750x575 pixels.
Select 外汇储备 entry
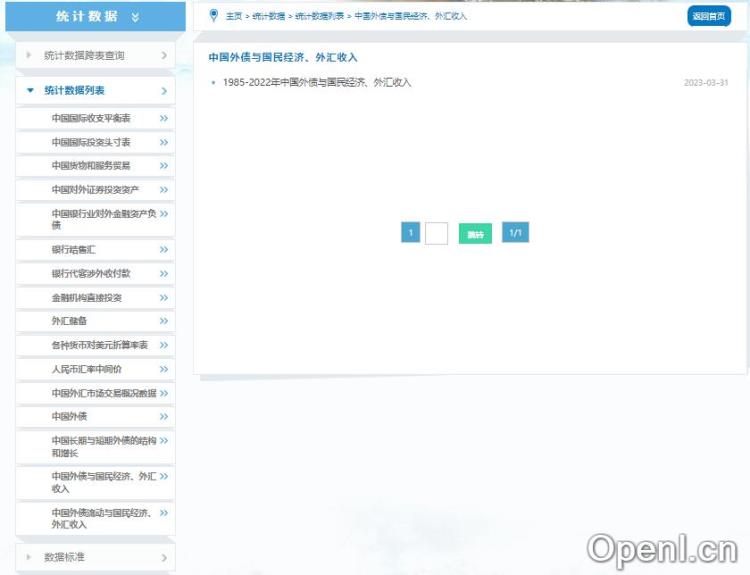[x=95, y=321]
